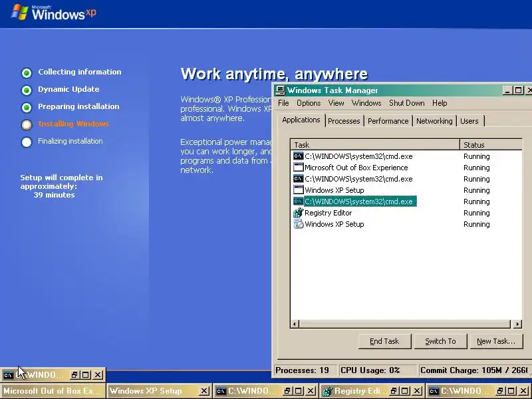Click the End Task button
Viewport: 532px width, 399px height.
pos(384,341)
